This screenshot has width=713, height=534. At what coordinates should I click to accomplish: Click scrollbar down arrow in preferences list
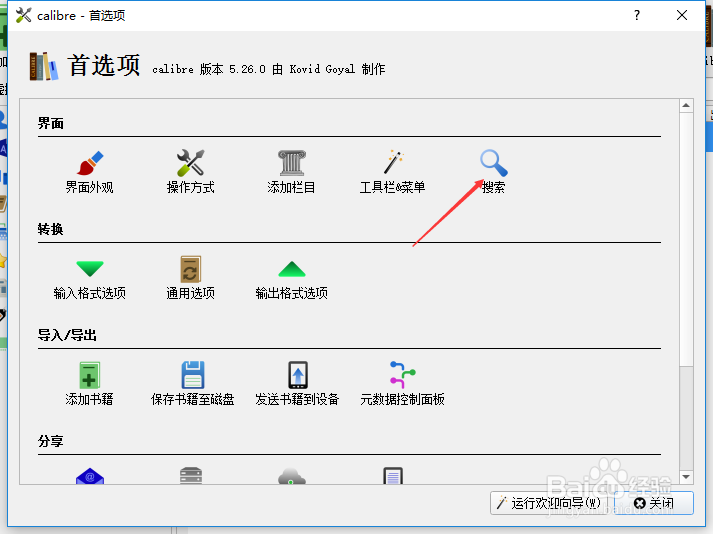click(x=686, y=477)
